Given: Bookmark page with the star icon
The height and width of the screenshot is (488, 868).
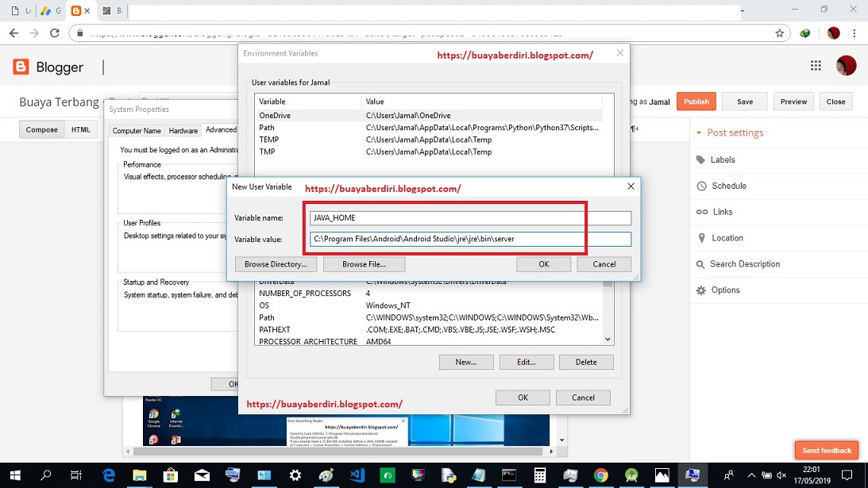Looking at the screenshot, I should point(779,33).
